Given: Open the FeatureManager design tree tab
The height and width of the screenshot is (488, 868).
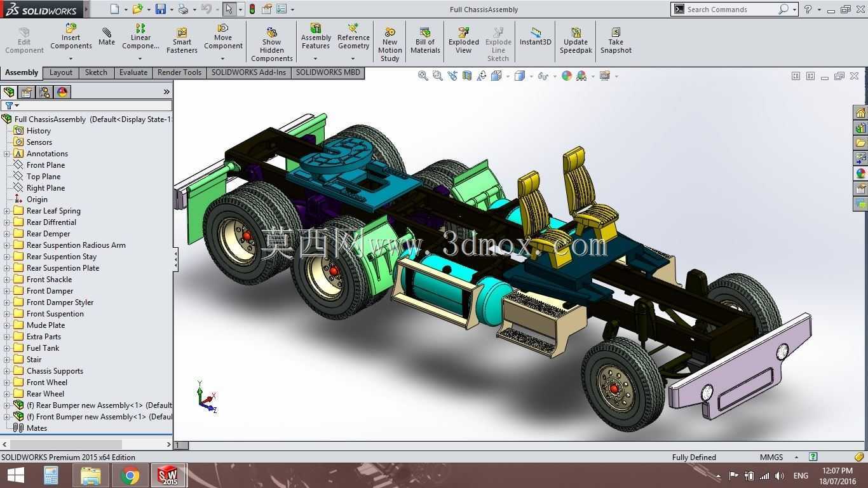Looking at the screenshot, I should click(x=9, y=92).
